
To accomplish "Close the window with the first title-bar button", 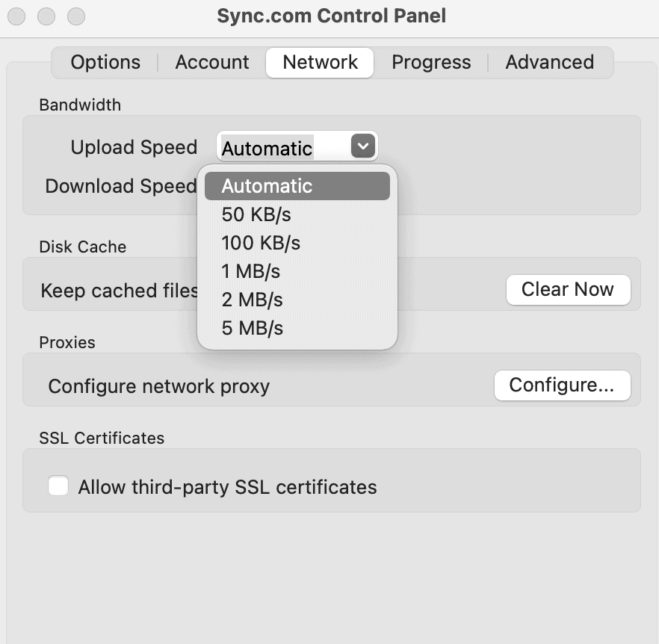I will pos(16,17).
